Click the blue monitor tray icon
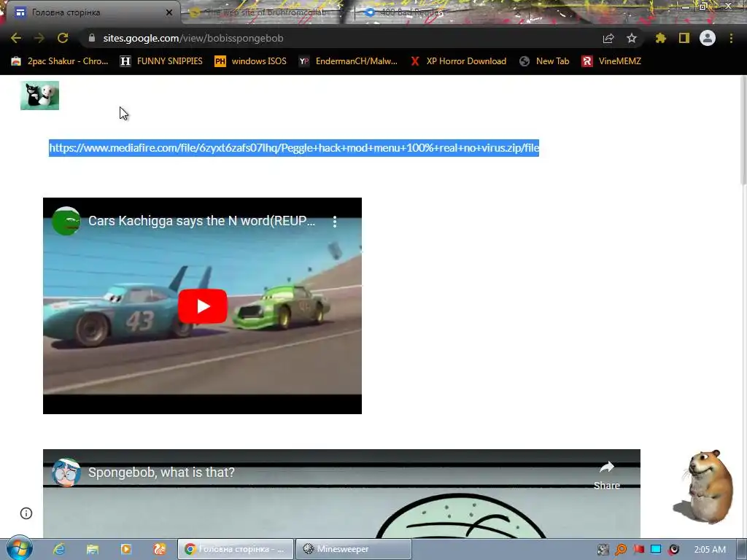 [656, 550]
